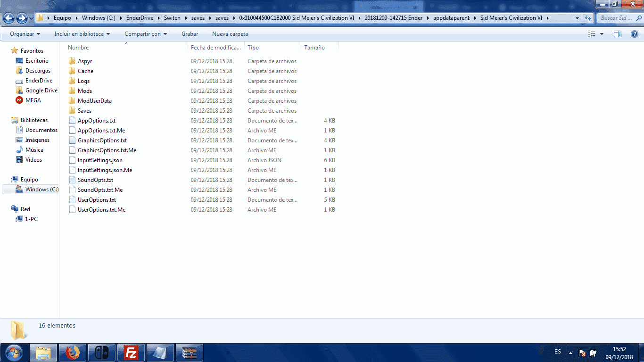This screenshot has width=644, height=362.
Task: Click the Vídeos library icon
Action: click(19, 160)
